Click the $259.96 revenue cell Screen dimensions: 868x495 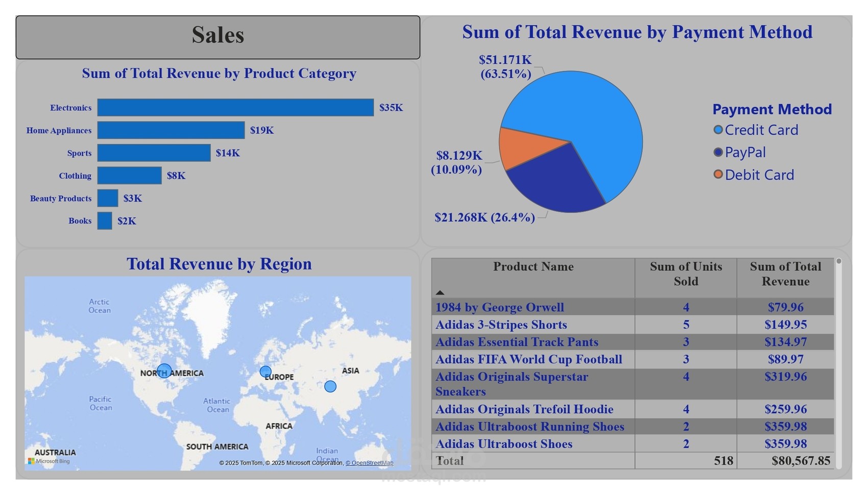[785, 409]
